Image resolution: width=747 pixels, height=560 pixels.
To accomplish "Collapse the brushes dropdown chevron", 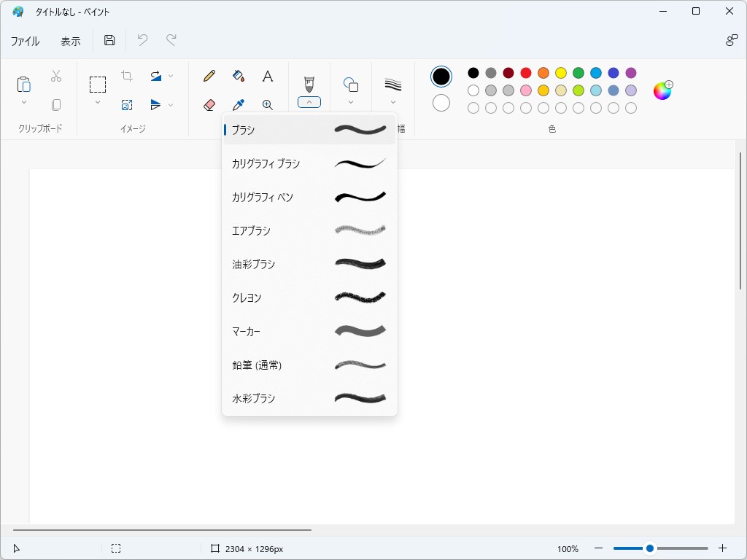I will pos(309,102).
